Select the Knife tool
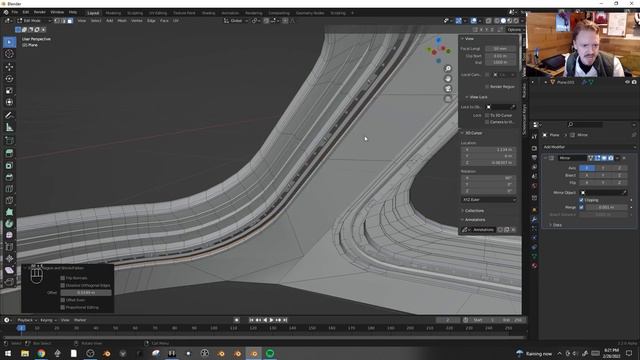The height and width of the screenshot is (360, 640). click(9, 200)
